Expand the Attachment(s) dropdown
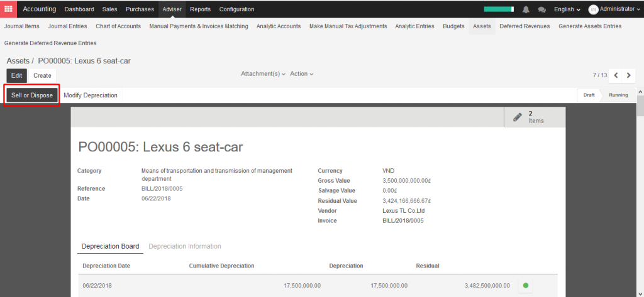Image resolution: width=644 pixels, height=297 pixels. click(263, 74)
